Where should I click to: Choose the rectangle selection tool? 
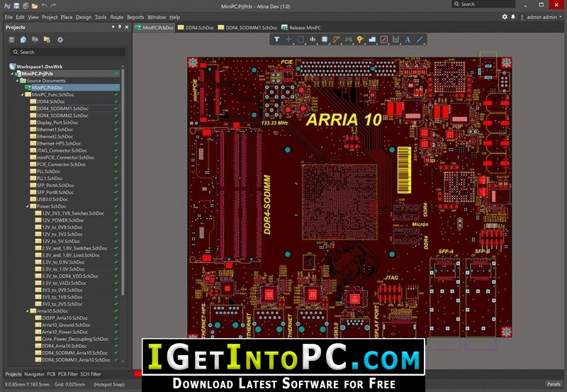pos(301,40)
